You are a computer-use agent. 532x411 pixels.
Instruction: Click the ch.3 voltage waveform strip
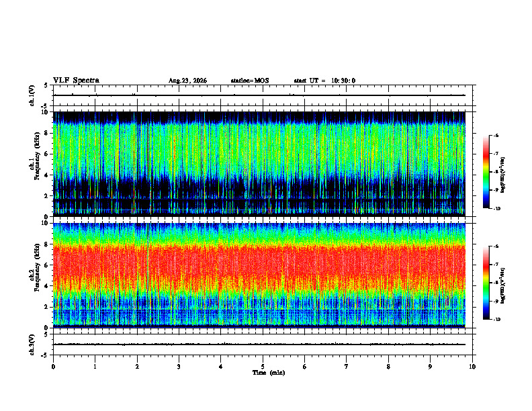click(x=259, y=345)
